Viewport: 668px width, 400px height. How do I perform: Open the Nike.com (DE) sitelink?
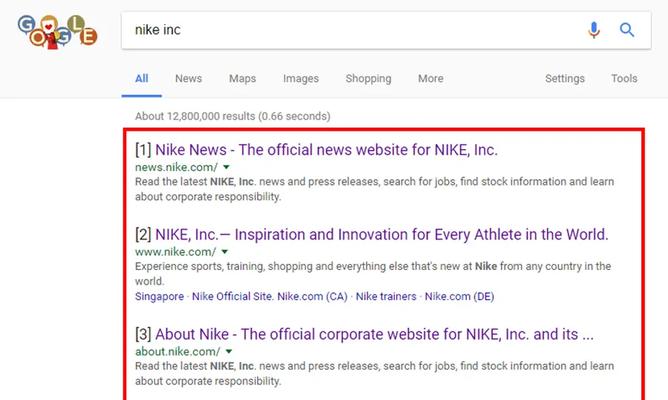pyautogui.click(x=459, y=296)
